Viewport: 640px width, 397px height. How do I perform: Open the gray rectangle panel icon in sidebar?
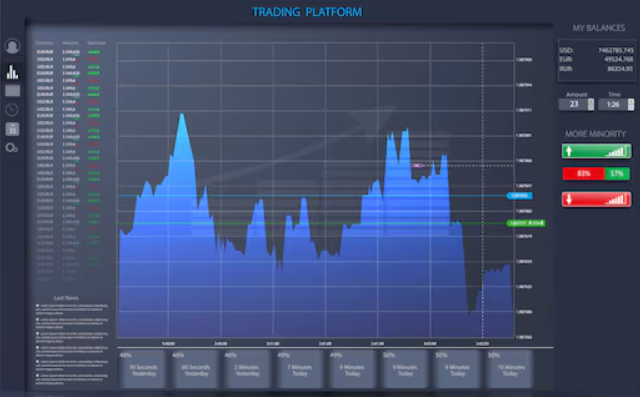click(x=13, y=91)
